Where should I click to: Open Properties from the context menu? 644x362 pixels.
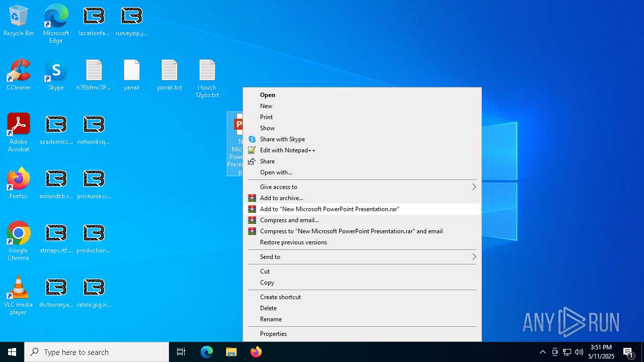coord(362,334)
